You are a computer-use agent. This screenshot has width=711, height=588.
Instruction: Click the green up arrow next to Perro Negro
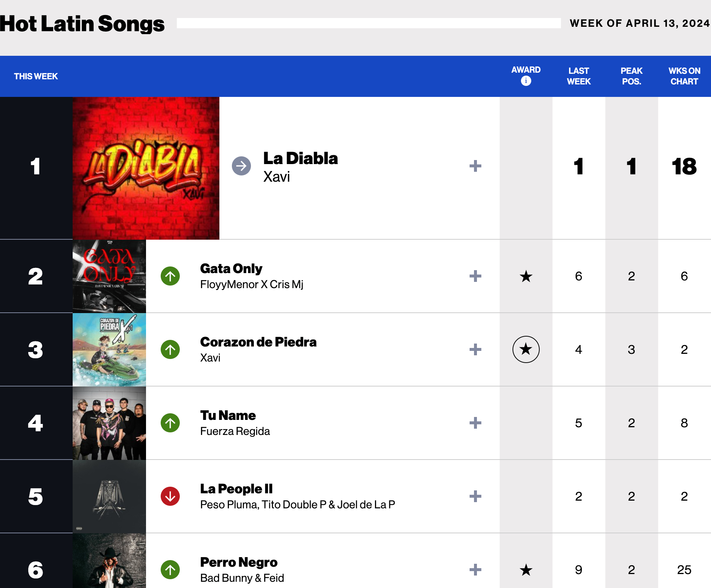(169, 570)
